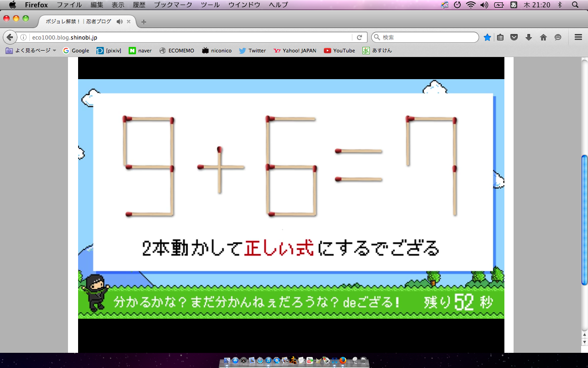Open the Firefox application menu
Image resolution: width=588 pixels, height=368 pixels.
(x=36, y=5)
